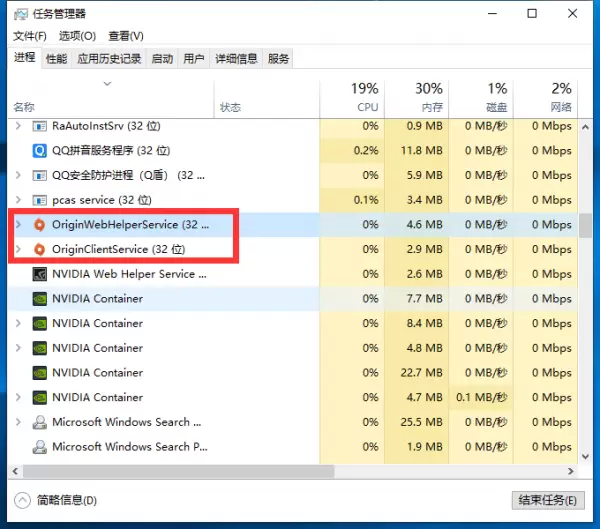Click the horizontal scrollbar left arrow
The height and width of the screenshot is (529, 600).
(x=15, y=471)
